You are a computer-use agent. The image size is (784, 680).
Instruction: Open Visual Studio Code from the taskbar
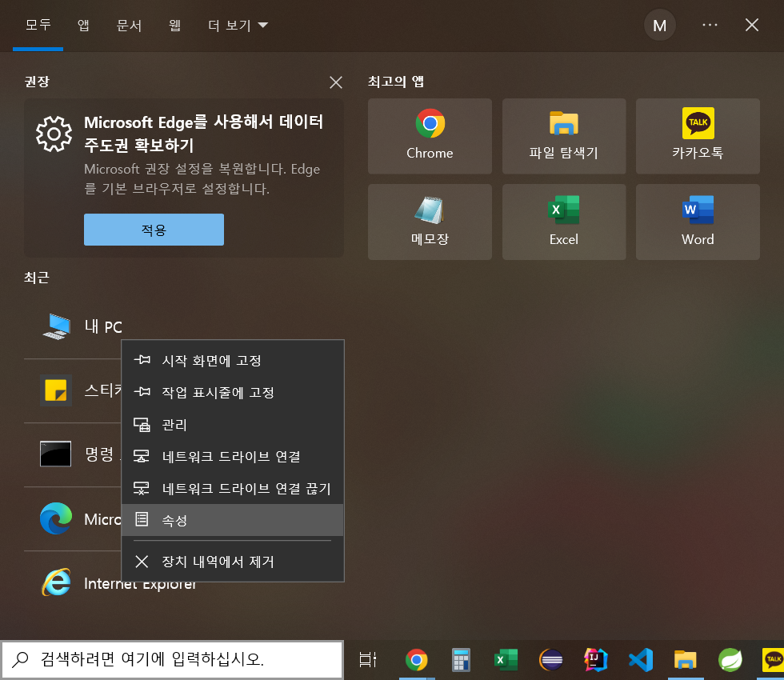641,660
